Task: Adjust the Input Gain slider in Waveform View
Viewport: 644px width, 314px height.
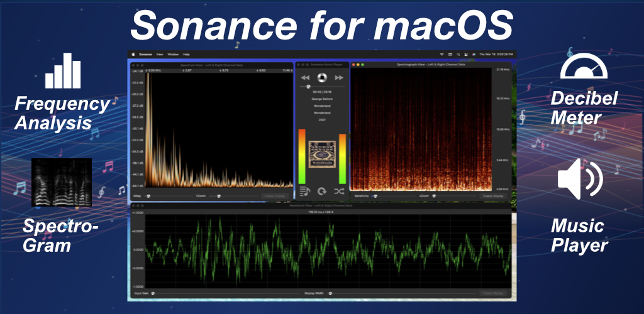Action: (x=225, y=293)
